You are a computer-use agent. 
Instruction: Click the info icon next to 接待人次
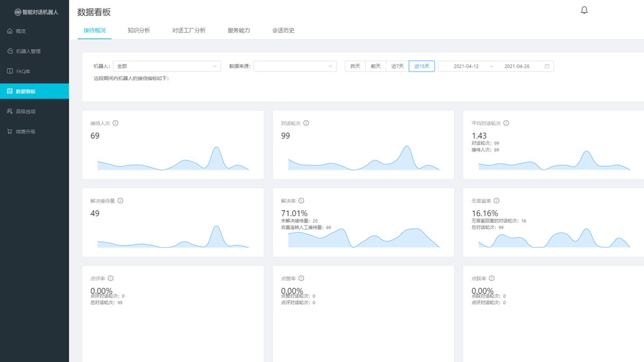(115, 123)
